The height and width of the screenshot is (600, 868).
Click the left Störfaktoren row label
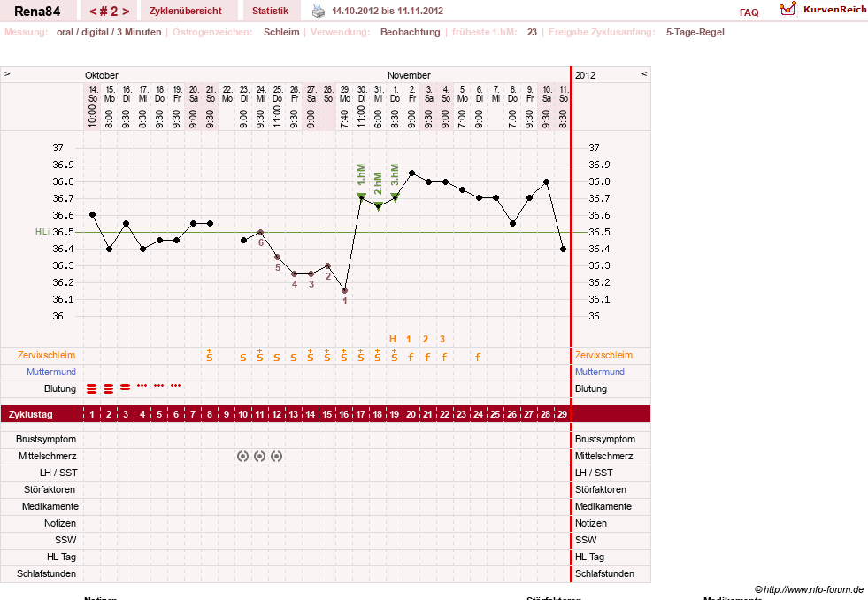coord(50,489)
